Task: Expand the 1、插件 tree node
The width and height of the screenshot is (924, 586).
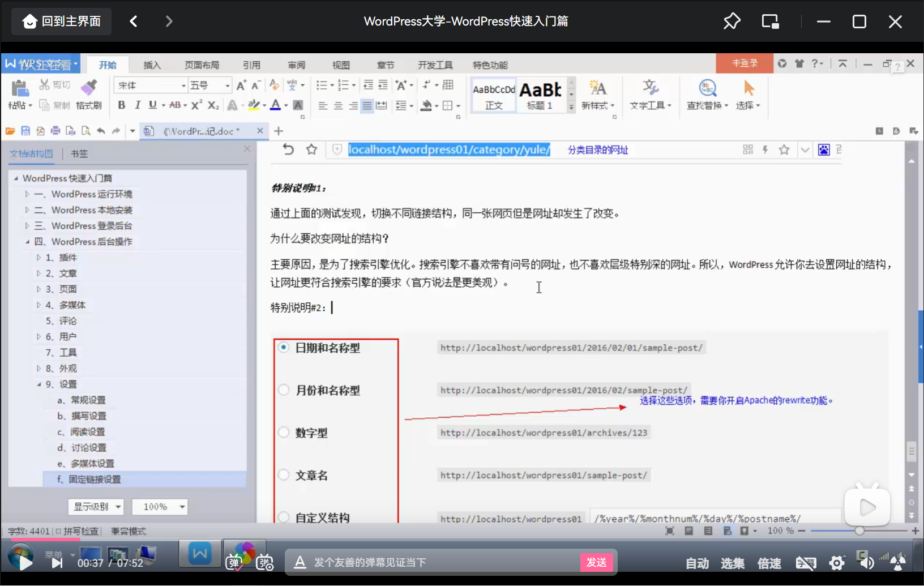Action: pos(39,258)
